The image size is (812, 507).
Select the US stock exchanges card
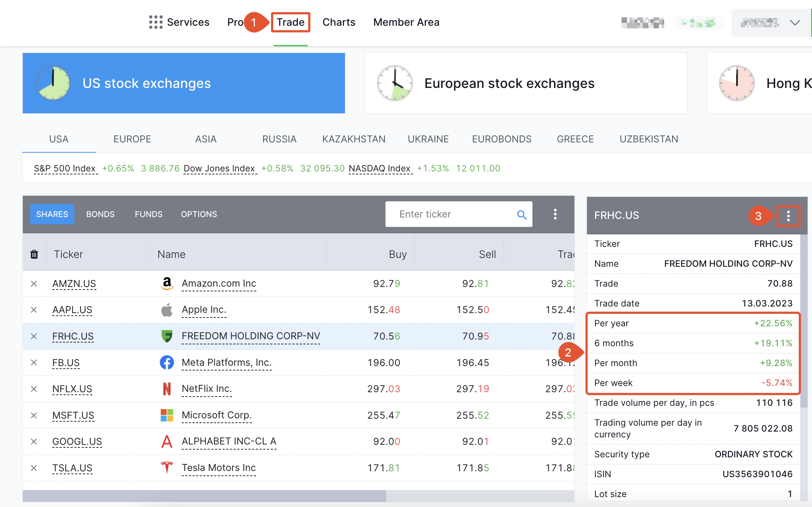(x=184, y=83)
